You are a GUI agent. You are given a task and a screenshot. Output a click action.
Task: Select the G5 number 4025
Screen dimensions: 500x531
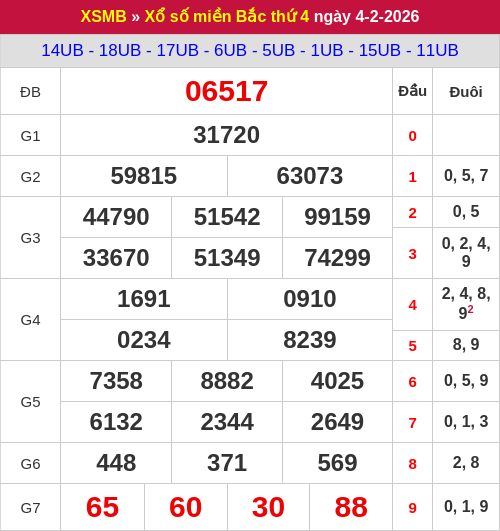[337, 381]
